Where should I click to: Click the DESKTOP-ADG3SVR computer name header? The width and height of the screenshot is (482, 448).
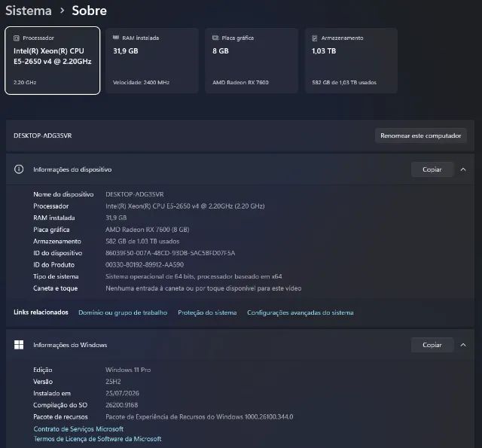43,136
